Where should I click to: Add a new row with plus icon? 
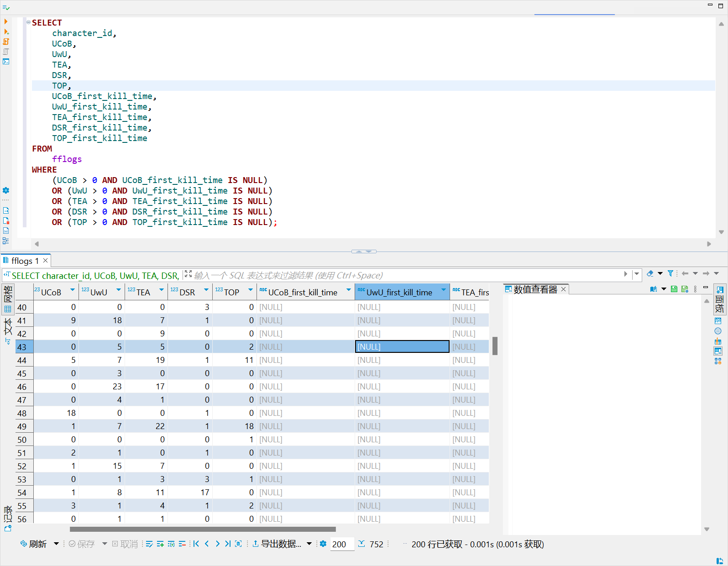160,544
